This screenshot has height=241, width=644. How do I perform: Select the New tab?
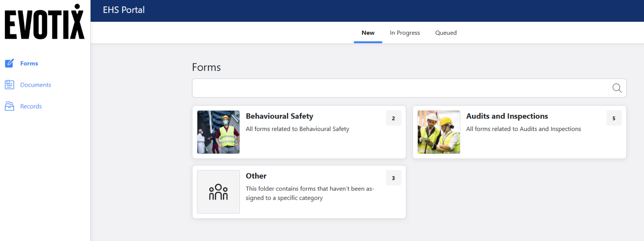(368, 33)
